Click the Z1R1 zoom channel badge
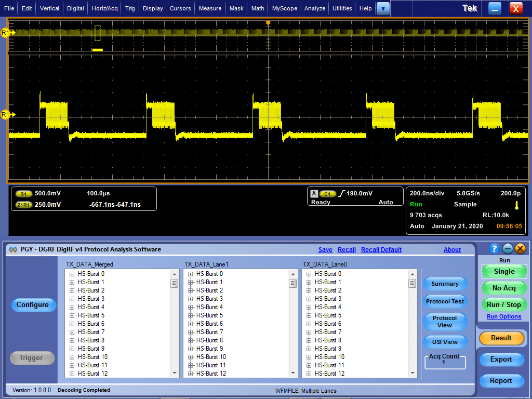 coord(24,205)
